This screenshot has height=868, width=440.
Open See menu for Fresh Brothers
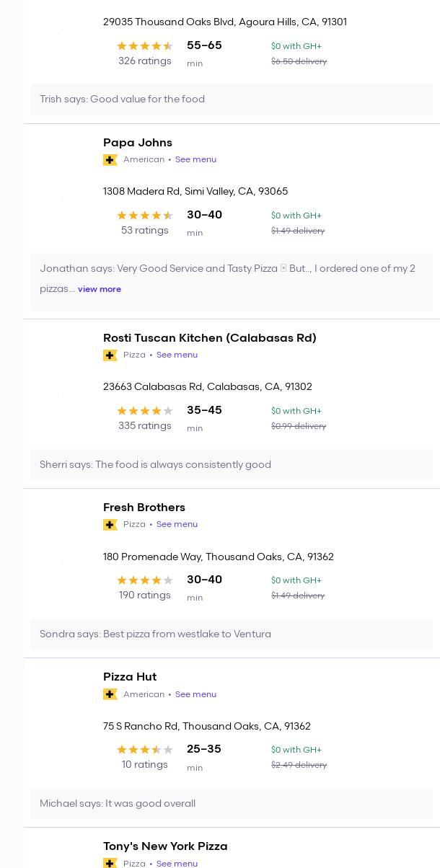177,525
